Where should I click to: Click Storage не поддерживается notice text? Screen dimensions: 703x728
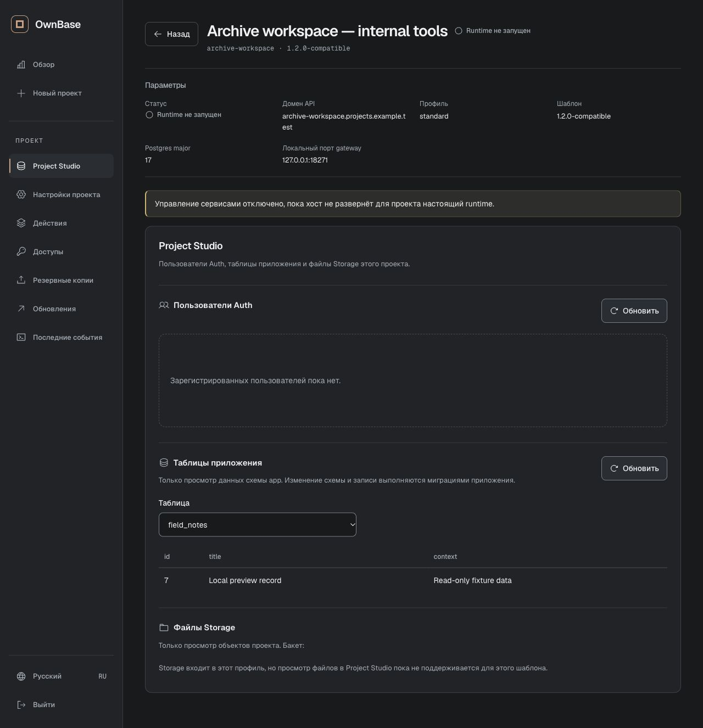coord(353,668)
